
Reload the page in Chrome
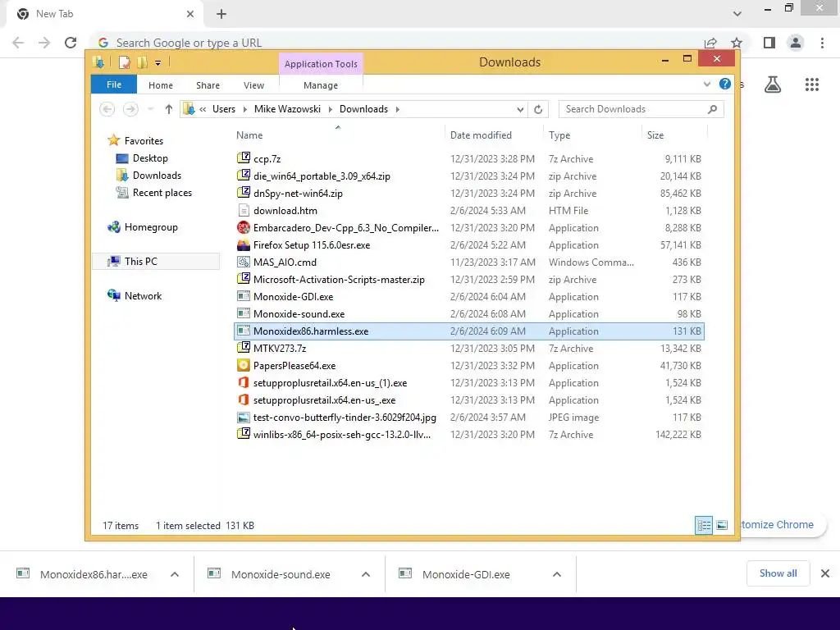[71, 43]
